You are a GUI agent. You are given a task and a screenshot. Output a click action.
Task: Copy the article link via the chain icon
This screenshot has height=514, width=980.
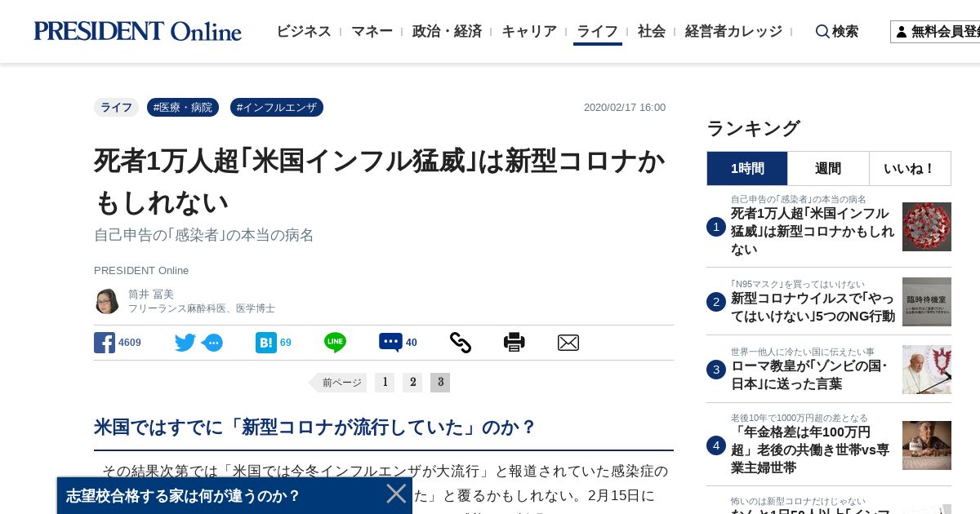point(461,343)
